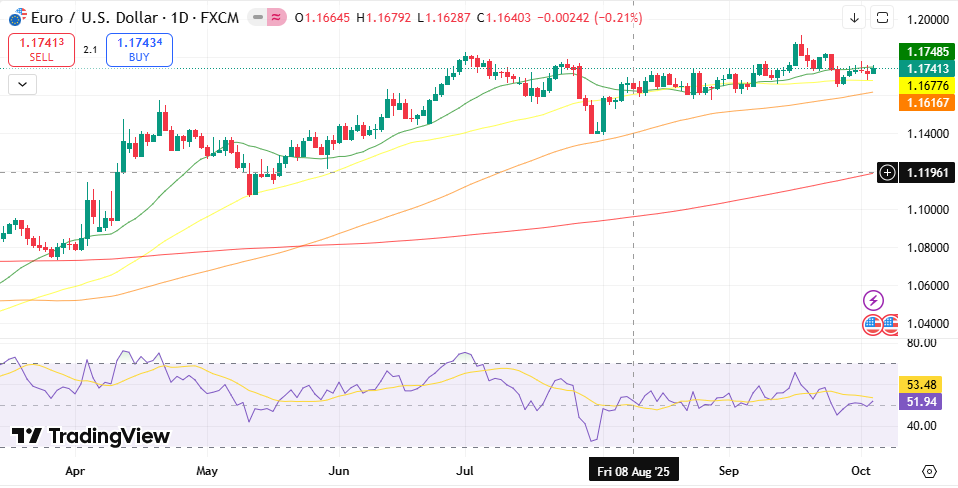
Task: Click the yellow 1.16776 moving average label
Action: pyautogui.click(x=927, y=86)
